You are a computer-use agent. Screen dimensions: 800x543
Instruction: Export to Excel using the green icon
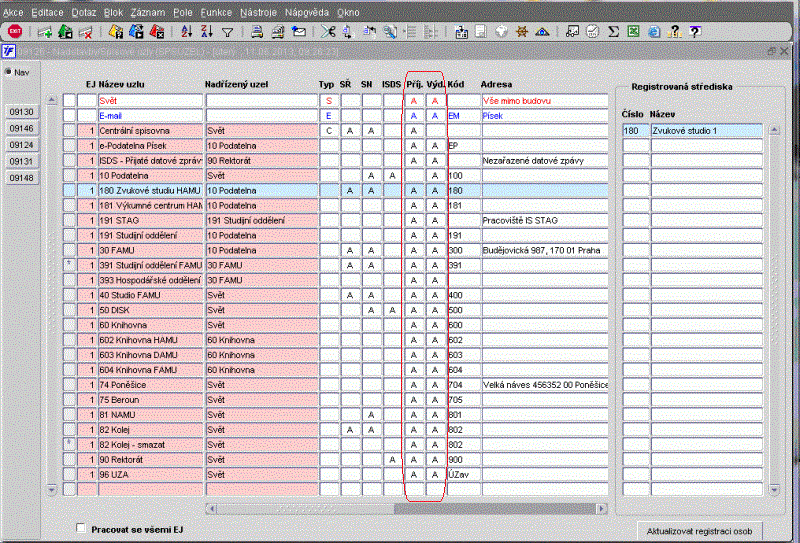633,32
